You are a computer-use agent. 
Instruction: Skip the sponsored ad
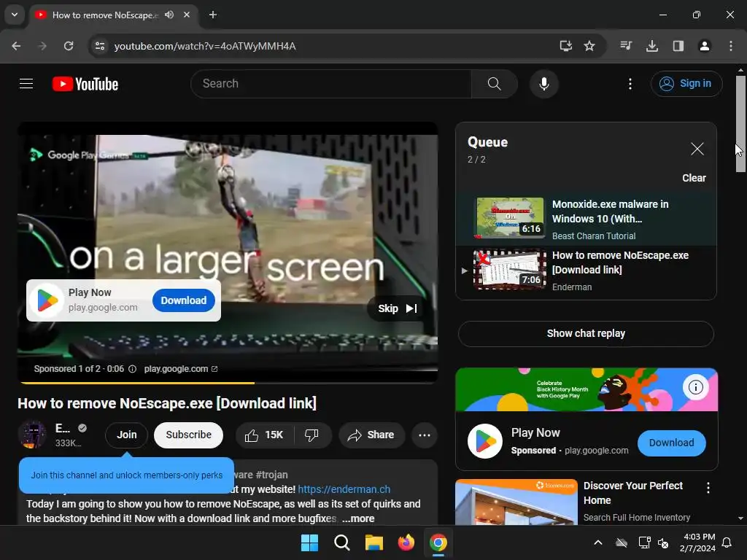pos(398,308)
